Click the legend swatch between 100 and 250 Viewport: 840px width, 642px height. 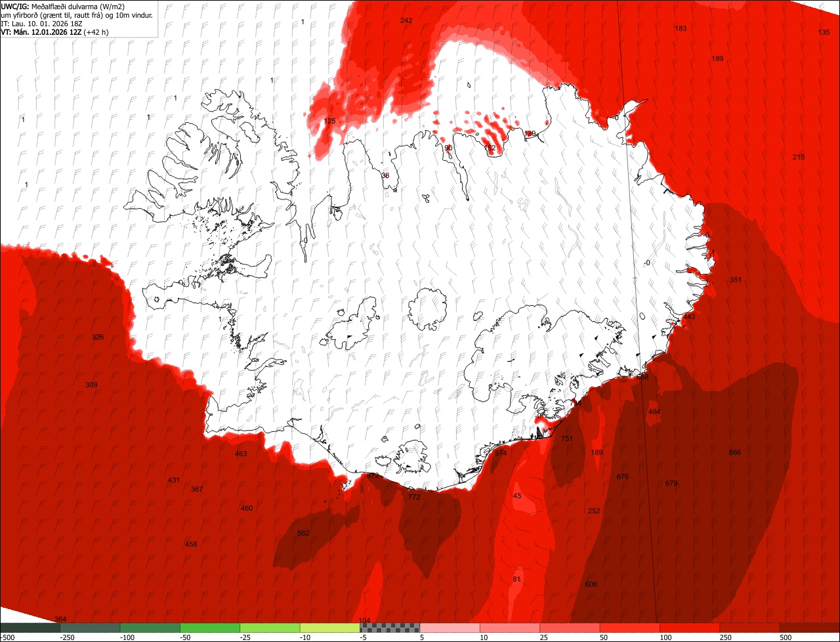690,628
